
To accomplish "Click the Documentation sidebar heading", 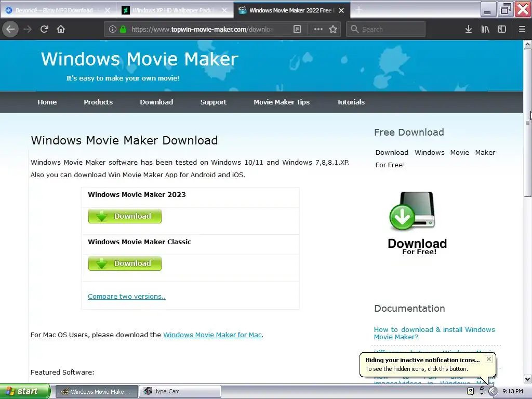I will tap(409, 308).
